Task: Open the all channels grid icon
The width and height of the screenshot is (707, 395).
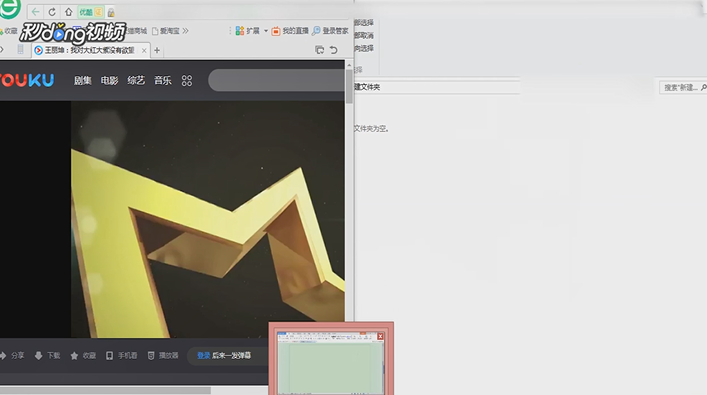Action: click(x=187, y=81)
